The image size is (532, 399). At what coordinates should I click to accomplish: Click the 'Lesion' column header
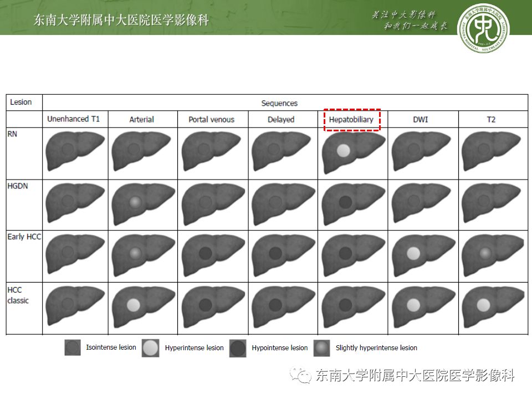coord(21,102)
